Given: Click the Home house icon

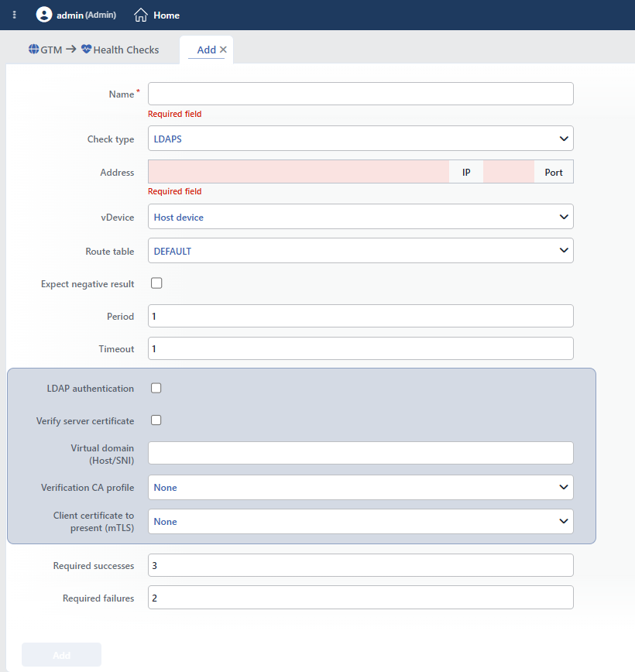Looking at the screenshot, I should 141,15.
